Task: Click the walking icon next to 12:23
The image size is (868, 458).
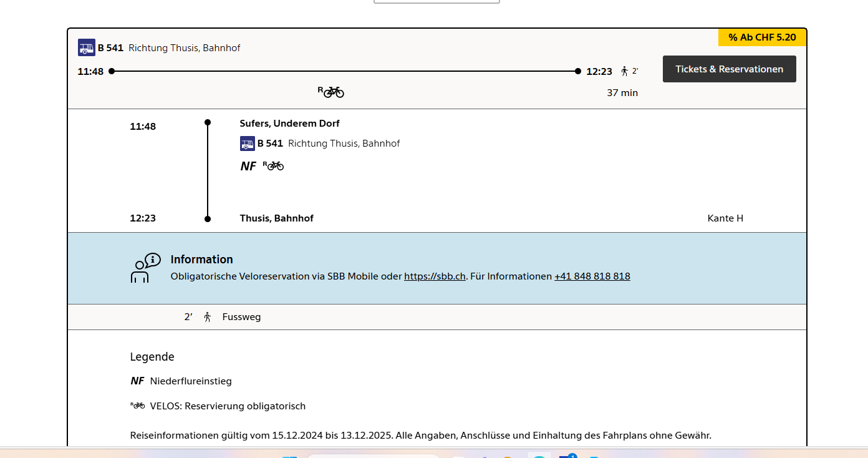Action: [624, 71]
